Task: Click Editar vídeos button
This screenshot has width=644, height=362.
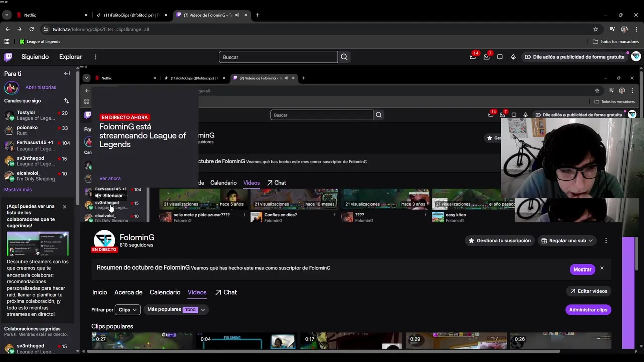Action: pos(588,291)
